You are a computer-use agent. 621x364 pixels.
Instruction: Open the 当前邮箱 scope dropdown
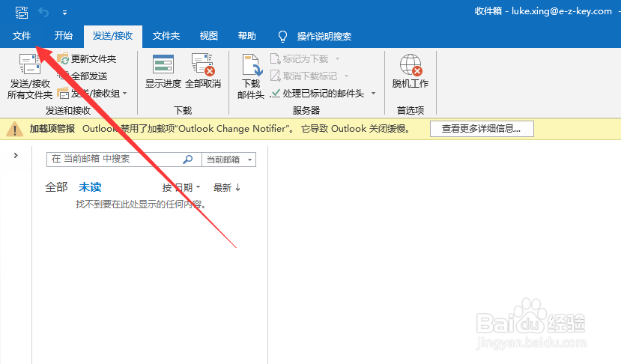pos(229,160)
